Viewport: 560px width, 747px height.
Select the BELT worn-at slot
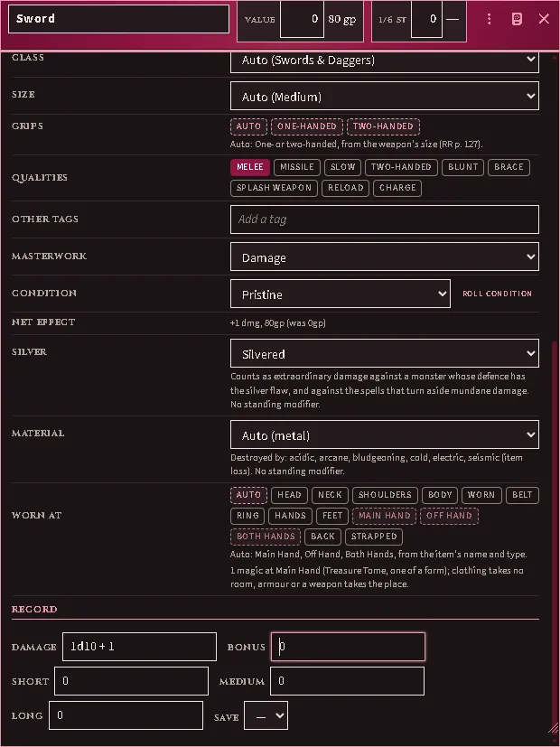pyautogui.click(x=522, y=495)
